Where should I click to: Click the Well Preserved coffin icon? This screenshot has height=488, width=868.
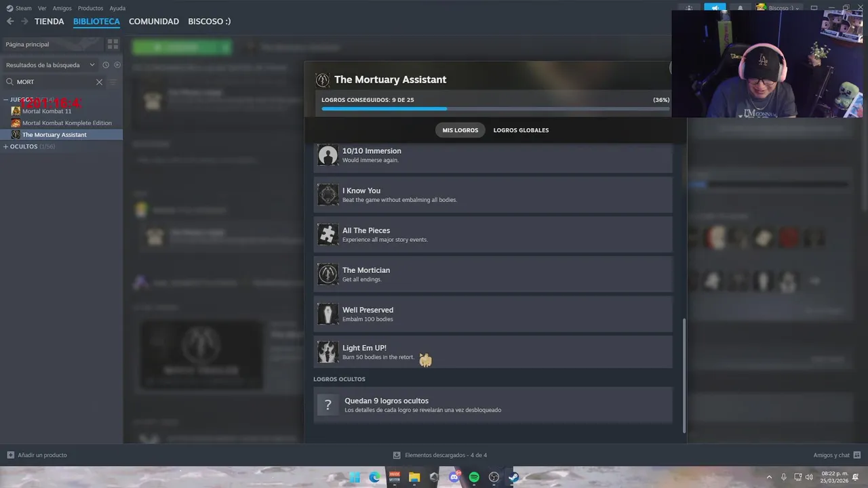pyautogui.click(x=328, y=314)
